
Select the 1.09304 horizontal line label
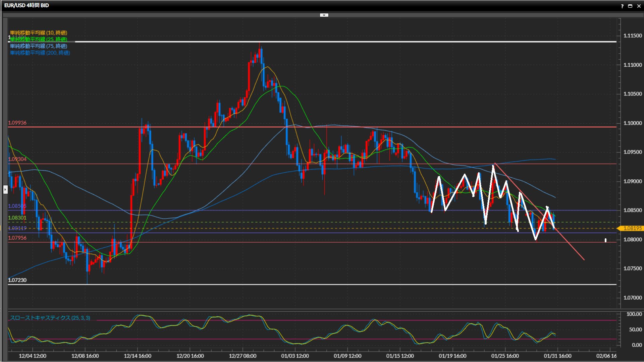[17, 159]
